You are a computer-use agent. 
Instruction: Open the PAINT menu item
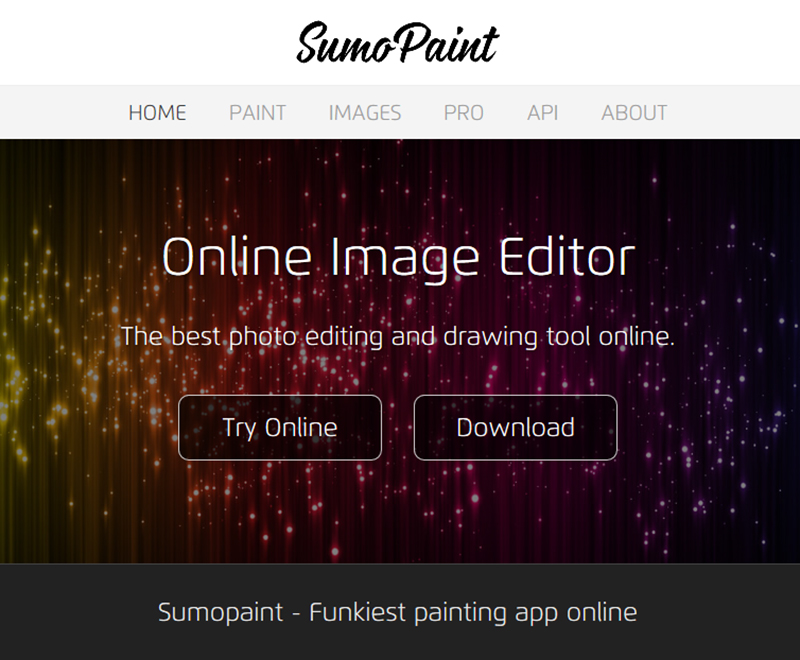click(x=257, y=113)
